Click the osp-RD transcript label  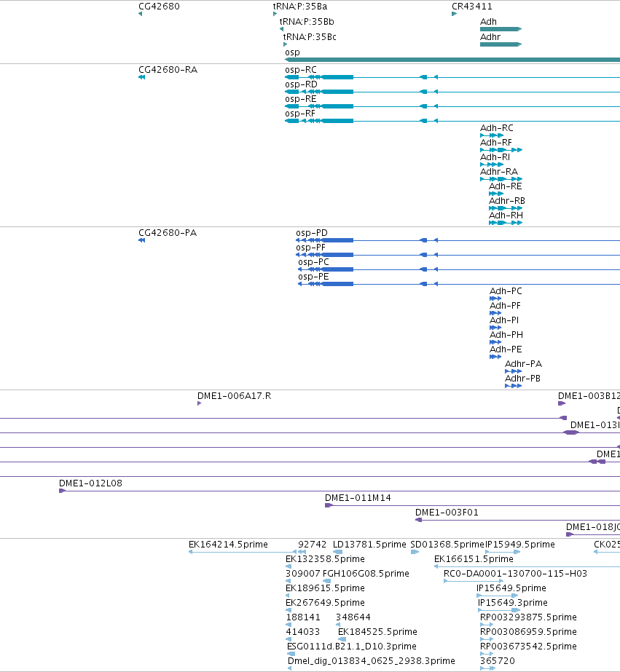301,84
